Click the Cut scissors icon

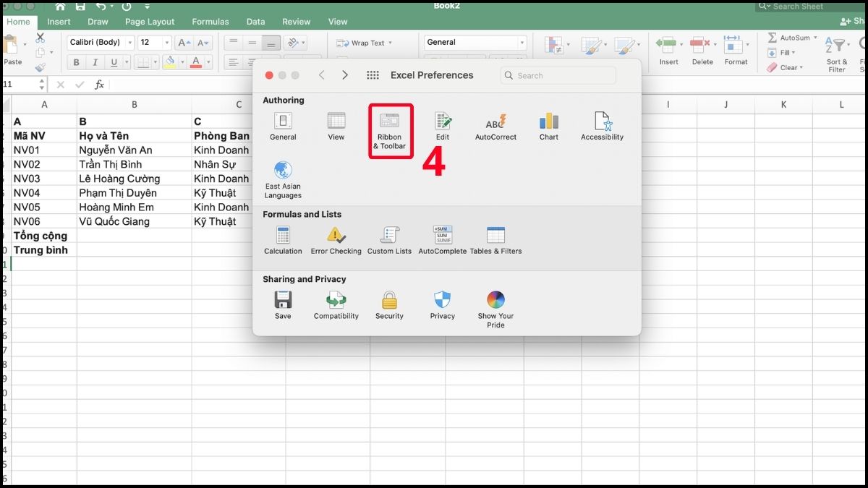[40, 38]
